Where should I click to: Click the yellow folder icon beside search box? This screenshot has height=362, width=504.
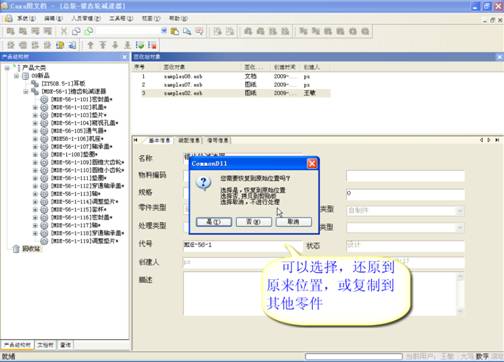tap(175, 31)
